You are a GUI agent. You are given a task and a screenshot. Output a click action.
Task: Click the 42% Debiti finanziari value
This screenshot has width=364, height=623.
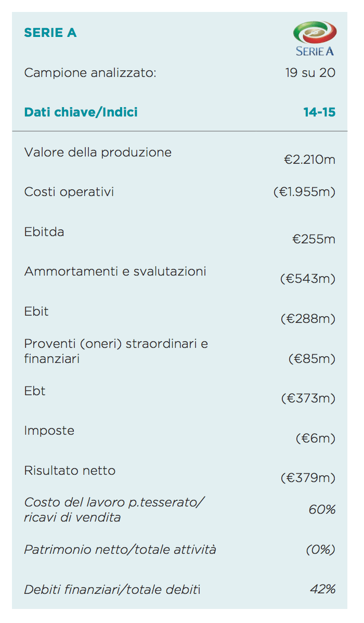tap(322, 589)
